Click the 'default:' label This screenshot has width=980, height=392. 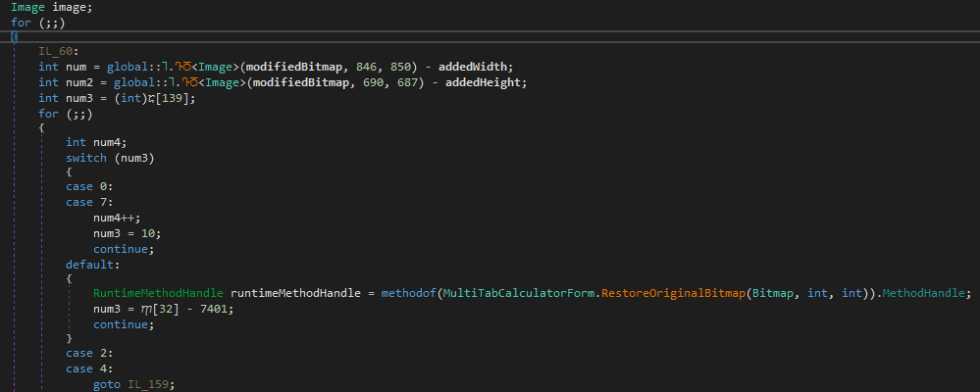coord(92,265)
